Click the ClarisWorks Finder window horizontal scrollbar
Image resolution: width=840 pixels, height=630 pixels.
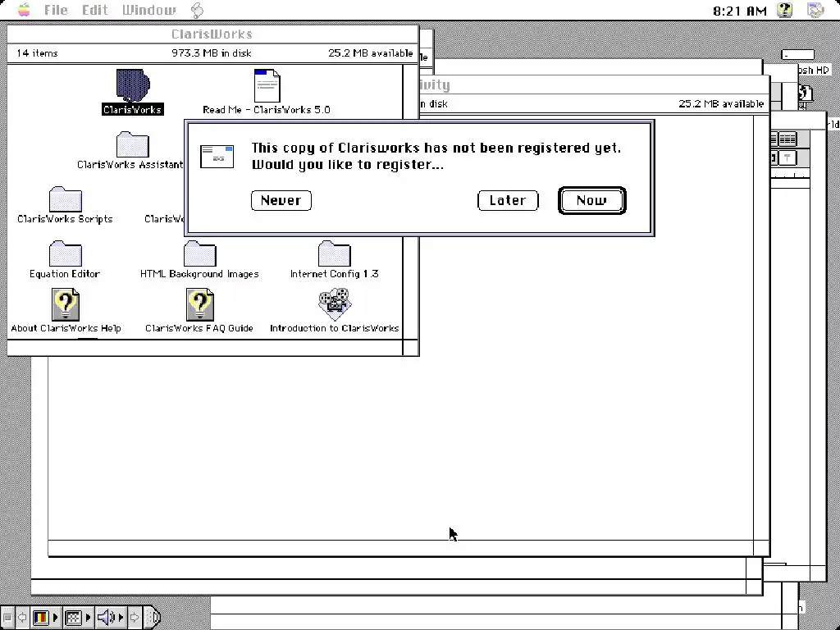[x=205, y=347]
